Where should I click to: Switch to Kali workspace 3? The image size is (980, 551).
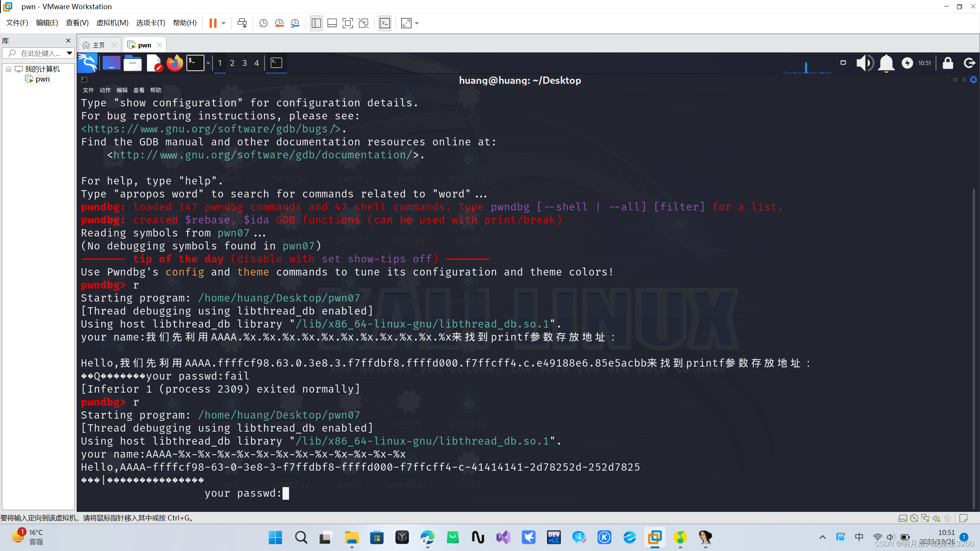(x=244, y=63)
